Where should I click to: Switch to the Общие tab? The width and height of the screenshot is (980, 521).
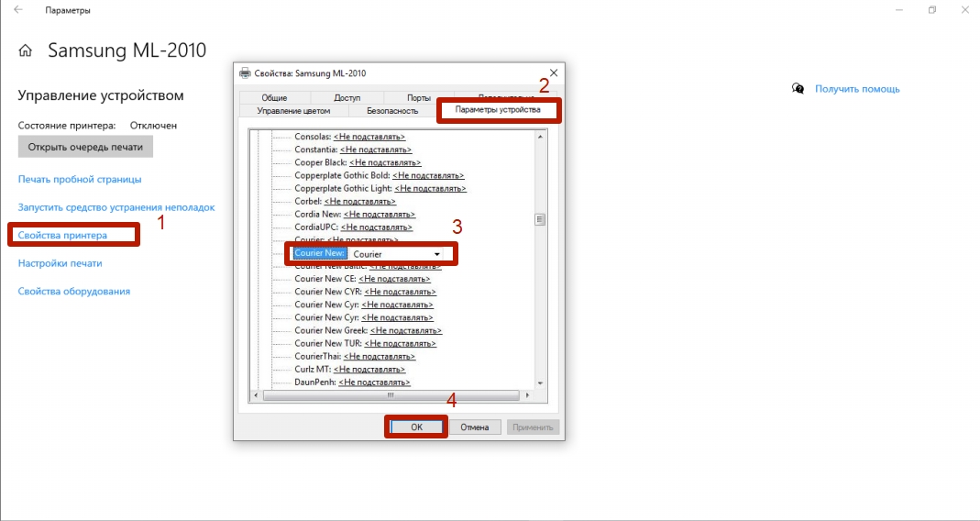pos(274,97)
